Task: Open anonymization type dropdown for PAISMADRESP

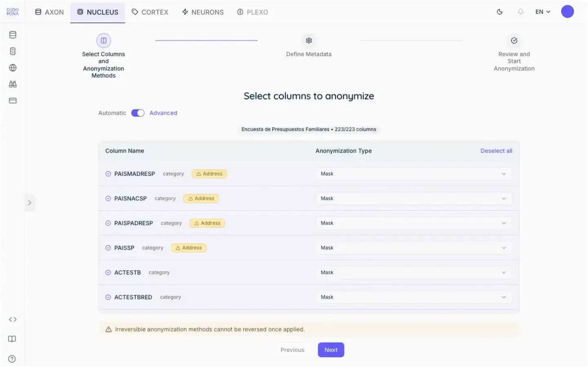Action: pos(413,174)
